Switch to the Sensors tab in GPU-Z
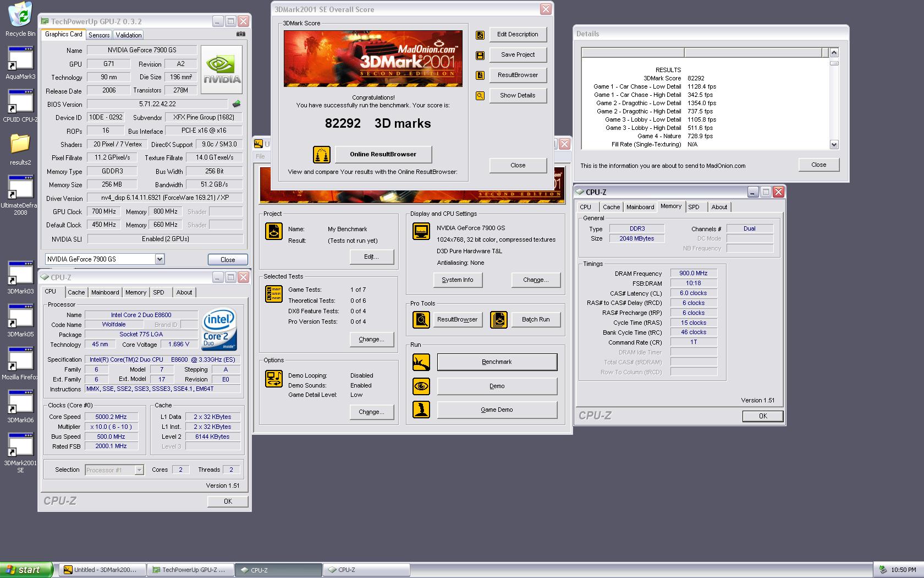This screenshot has height=578, width=924. pyautogui.click(x=99, y=35)
